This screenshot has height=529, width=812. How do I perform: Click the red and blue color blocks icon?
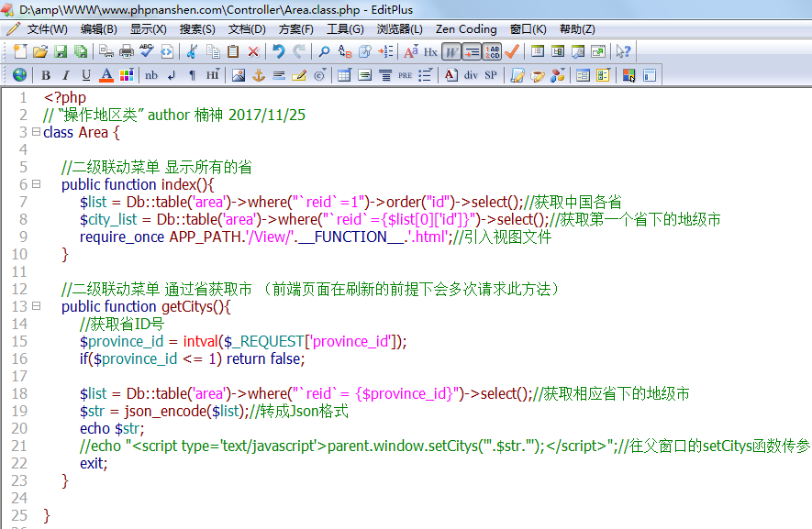click(x=628, y=75)
